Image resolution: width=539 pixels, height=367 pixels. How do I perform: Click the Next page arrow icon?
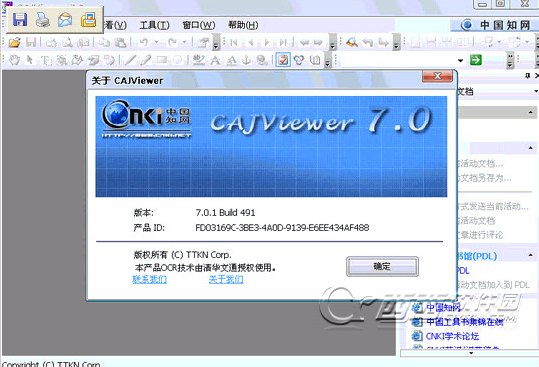266,43
